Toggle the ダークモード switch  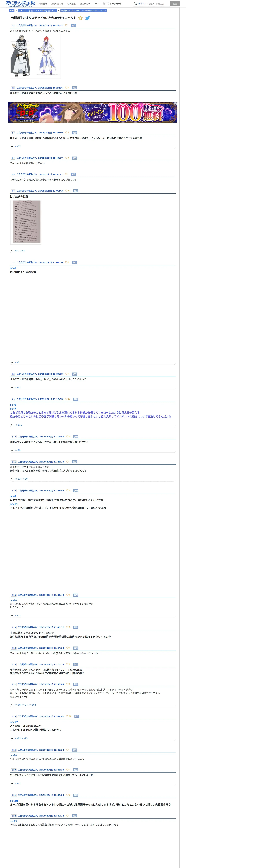[106, 4]
